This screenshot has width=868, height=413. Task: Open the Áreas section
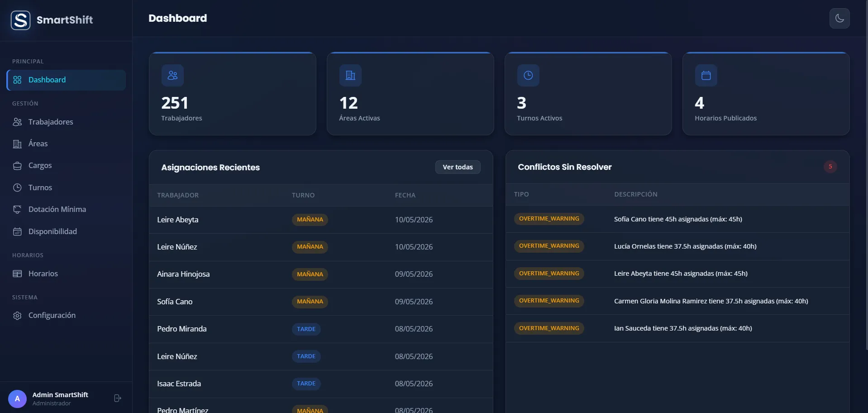[66, 144]
